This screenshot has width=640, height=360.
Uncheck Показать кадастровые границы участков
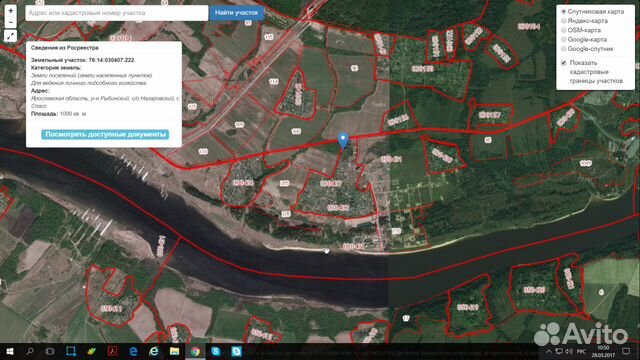564,63
